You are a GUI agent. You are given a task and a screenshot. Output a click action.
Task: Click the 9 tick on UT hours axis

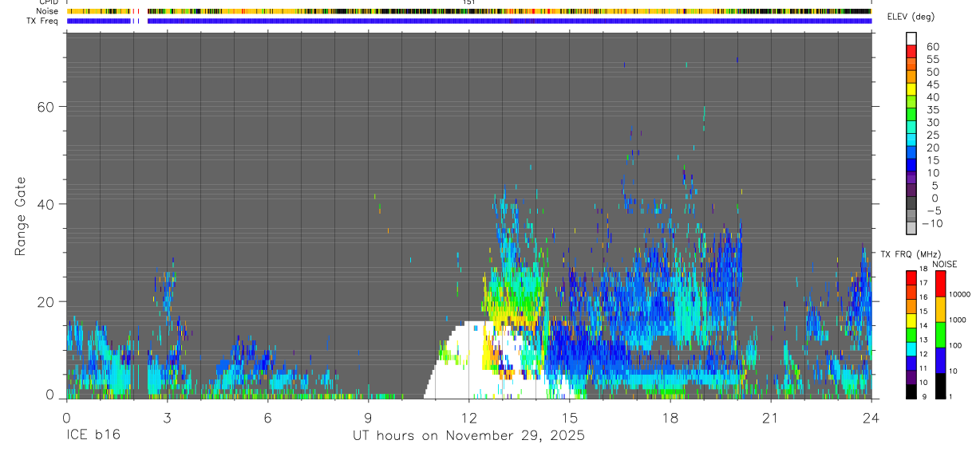(x=368, y=417)
